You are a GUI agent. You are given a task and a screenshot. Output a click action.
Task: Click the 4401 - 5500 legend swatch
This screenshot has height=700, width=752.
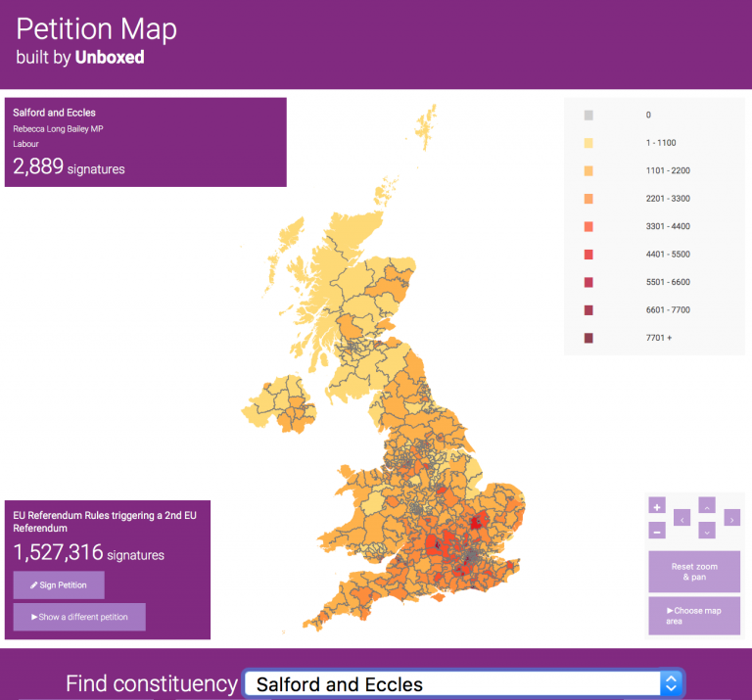(x=588, y=254)
